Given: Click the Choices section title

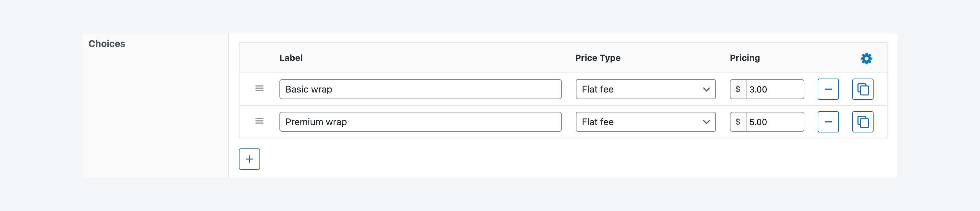Looking at the screenshot, I should tap(107, 44).
